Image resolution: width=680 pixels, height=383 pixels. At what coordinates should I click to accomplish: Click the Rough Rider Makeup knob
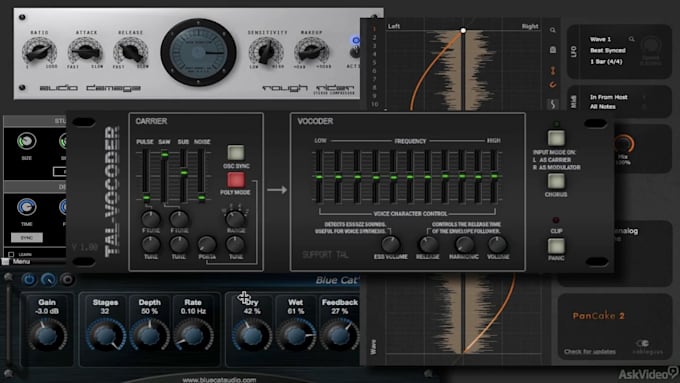[x=311, y=51]
